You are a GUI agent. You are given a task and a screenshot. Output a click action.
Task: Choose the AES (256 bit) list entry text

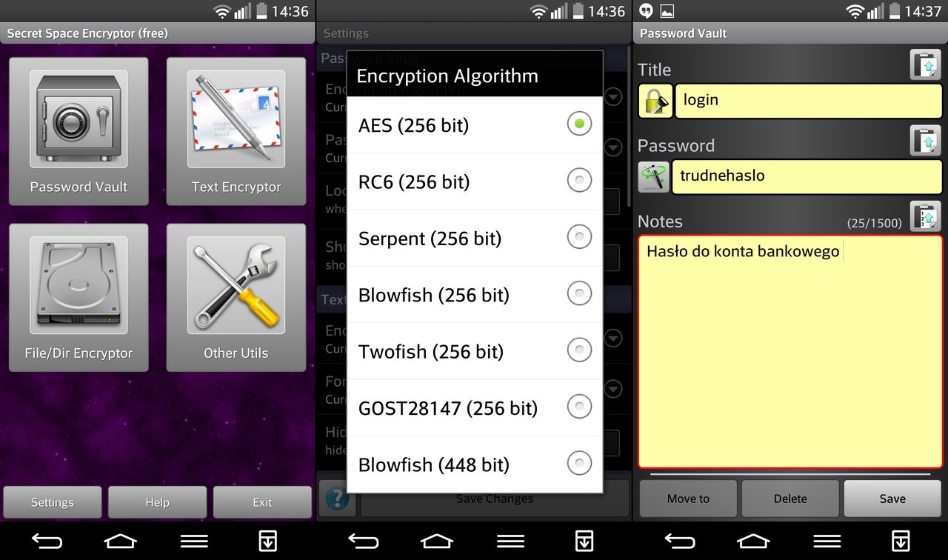pos(413,125)
